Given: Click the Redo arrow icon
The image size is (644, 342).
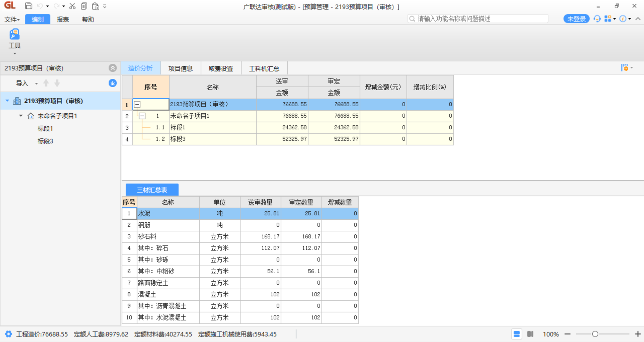Looking at the screenshot, I should click(56, 6).
